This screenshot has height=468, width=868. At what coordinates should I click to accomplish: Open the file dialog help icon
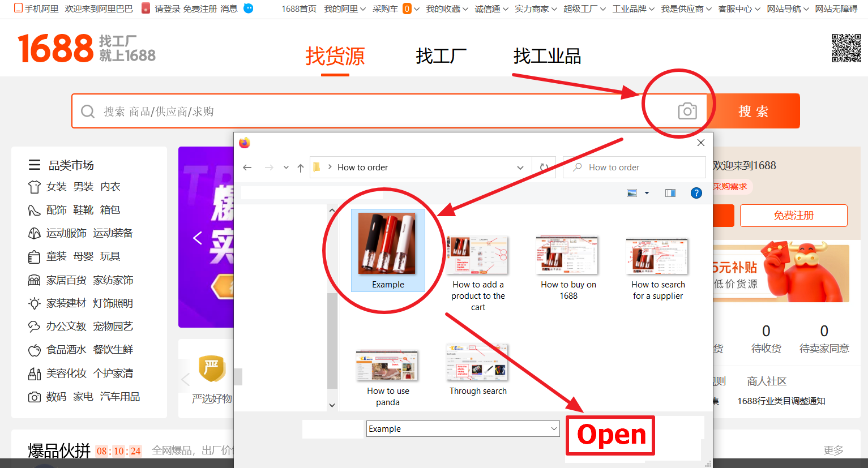pos(696,193)
